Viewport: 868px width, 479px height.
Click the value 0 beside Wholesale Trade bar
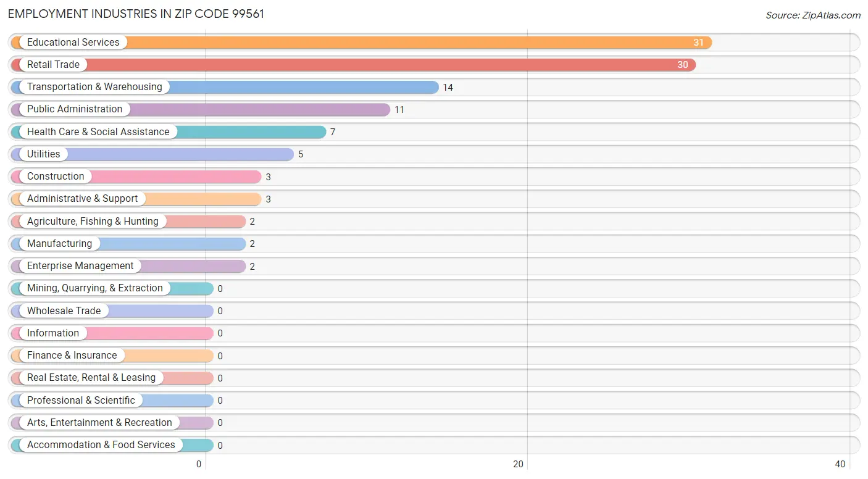[x=220, y=311]
